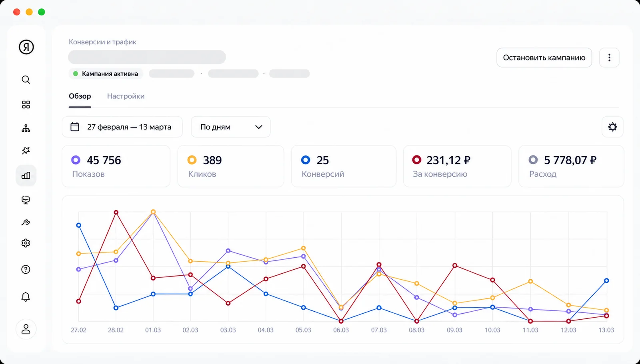Click Кампания активна status badge
Screen dimensions: 640x364
106,74
